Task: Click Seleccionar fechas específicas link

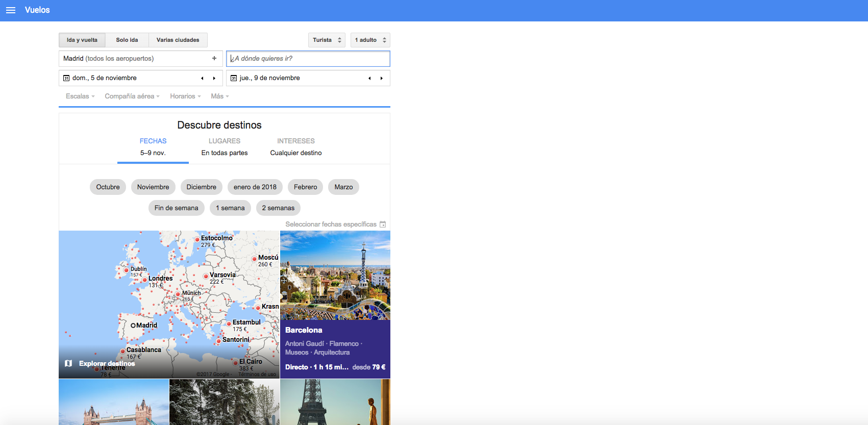Action: pos(331,224)
